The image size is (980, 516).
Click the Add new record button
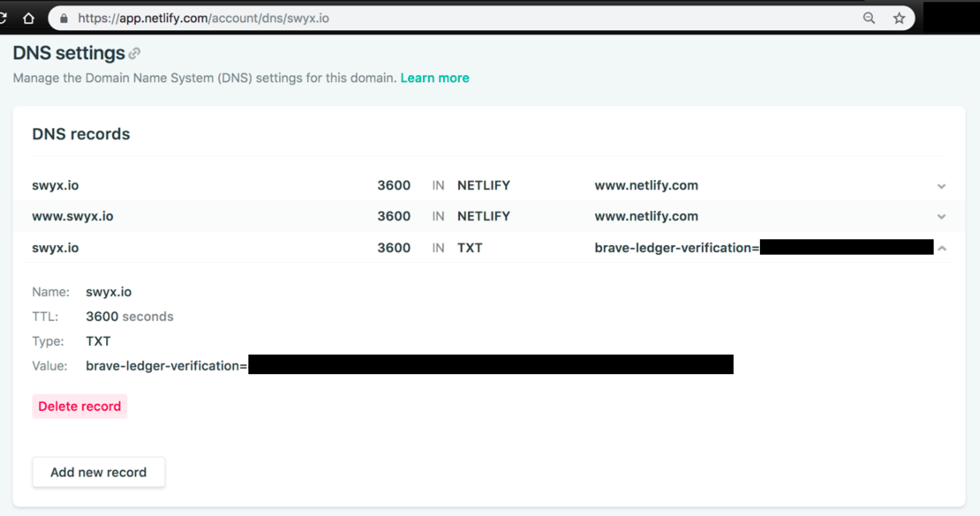[98, 472]
